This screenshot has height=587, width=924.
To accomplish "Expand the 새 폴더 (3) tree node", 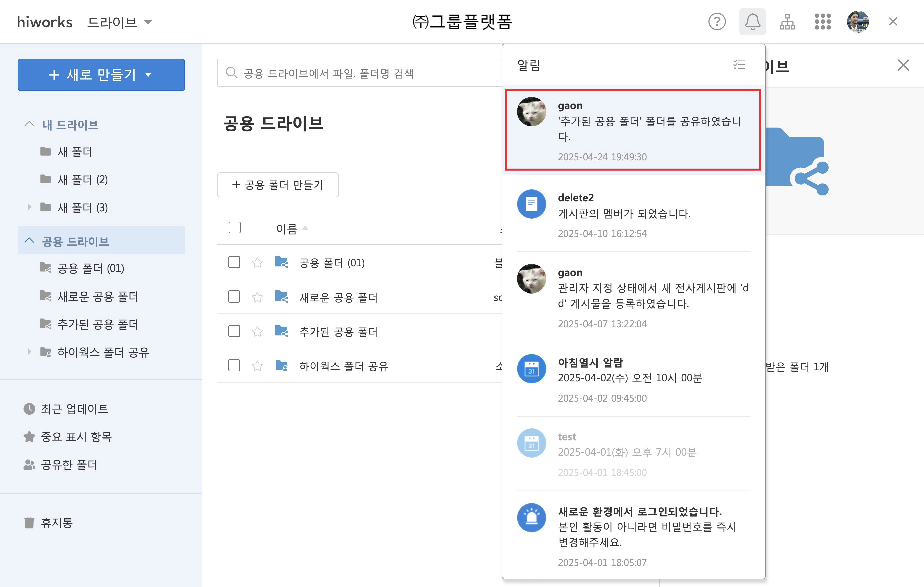I will point(29,207).
